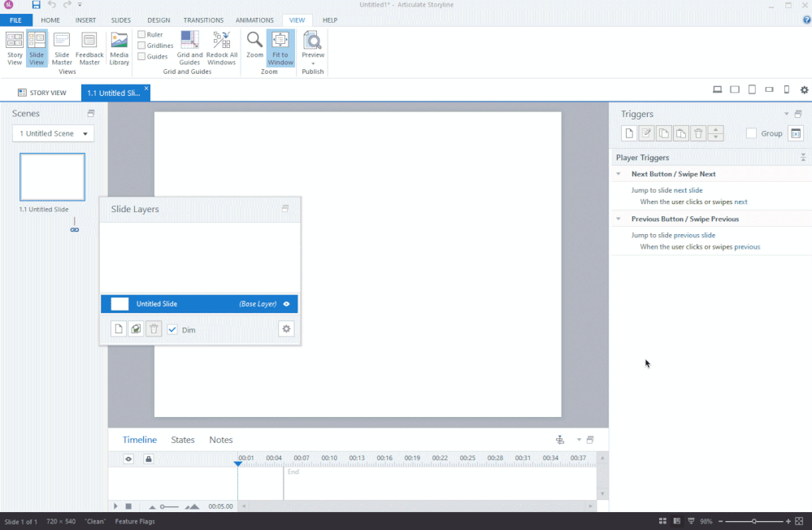Enable the Gridlines checkbox
The width and height of the screenshot is (812, 530).
coord(141,46)
